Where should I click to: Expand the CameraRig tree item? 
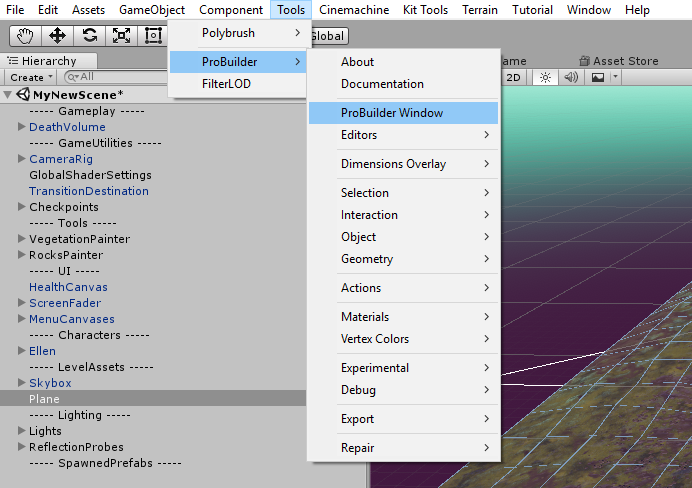point(22,159)
